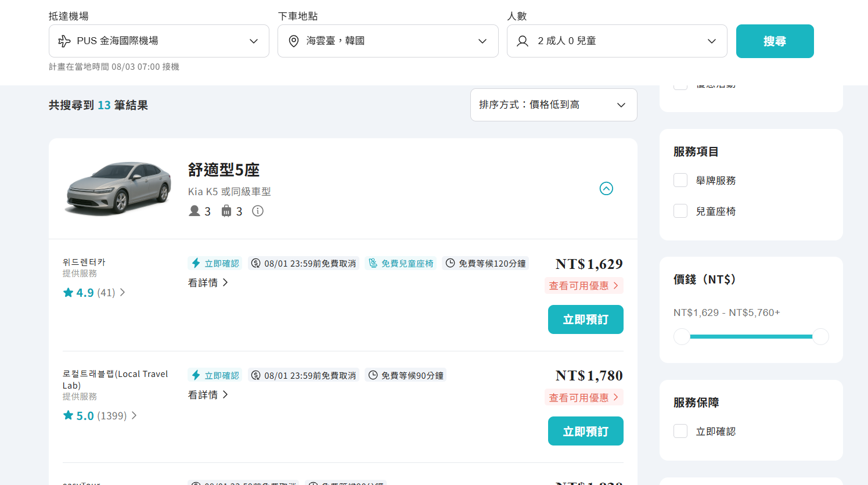Screen dimensions: 868x485
Task: Click the 免費兒童座椅 child seat icon
Action: [373, 263]
